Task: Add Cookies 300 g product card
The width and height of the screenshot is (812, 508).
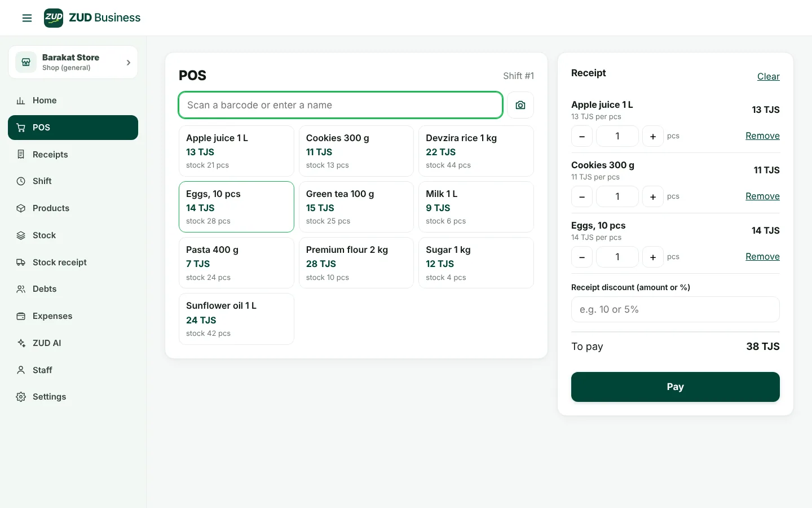Action: click(x=356, y=151)
